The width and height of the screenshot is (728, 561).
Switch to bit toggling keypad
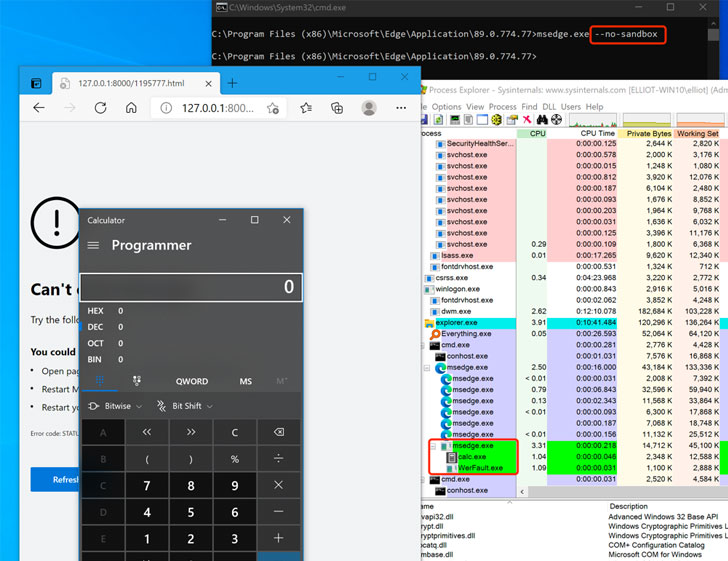(x=136, y=381)
